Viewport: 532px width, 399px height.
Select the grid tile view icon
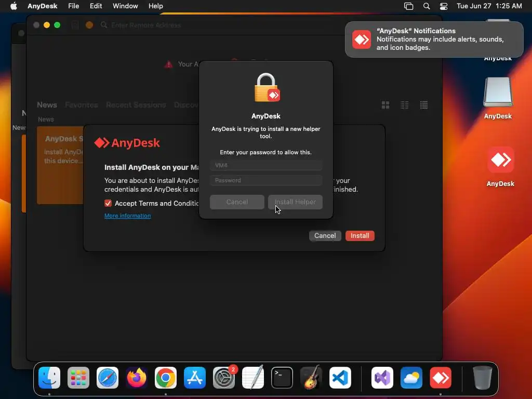385,105
